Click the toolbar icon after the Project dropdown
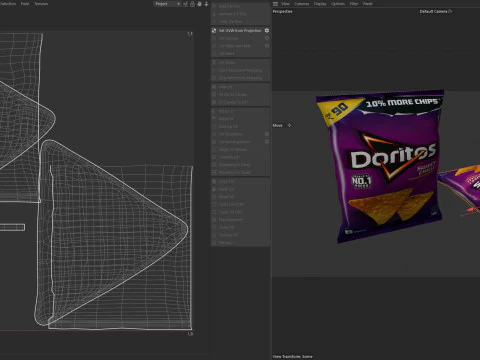Image resolution: width=480 pixels, height=360 pixels. [x=185, y=4]
